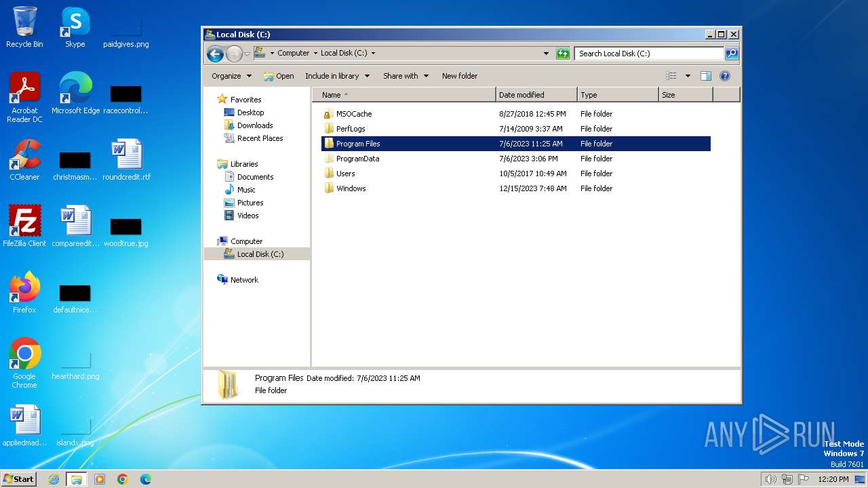Image resolution: width=868 pixels, height=488 pixels.
Task: Click the Google Chrome desktop icon
Action: (24, 363)
